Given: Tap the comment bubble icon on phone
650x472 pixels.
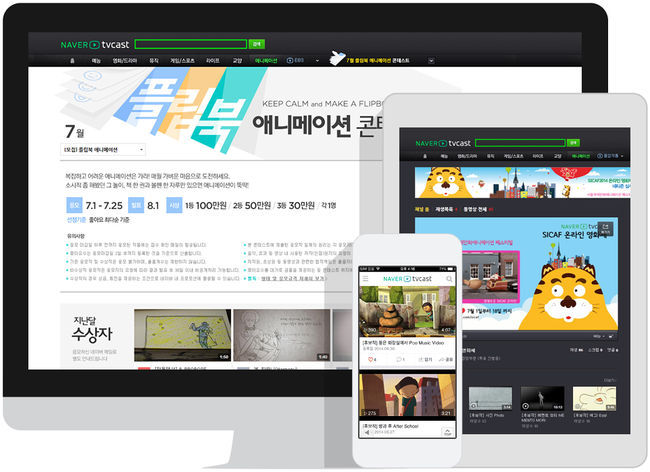Looking at the screenshot, I should coord(399,358).
